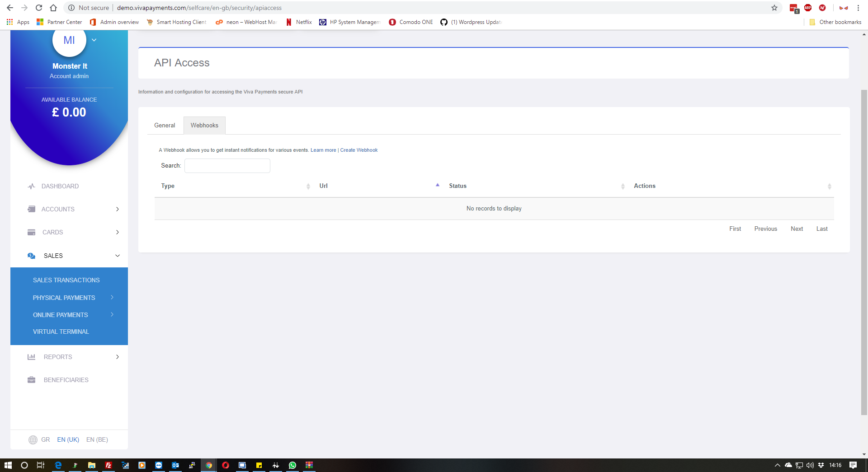This screenshot has width=868, height=472.
Task: Open the profile menu chevron beside MI avatar
Action: pyautogui.click(x=94, y=40)
